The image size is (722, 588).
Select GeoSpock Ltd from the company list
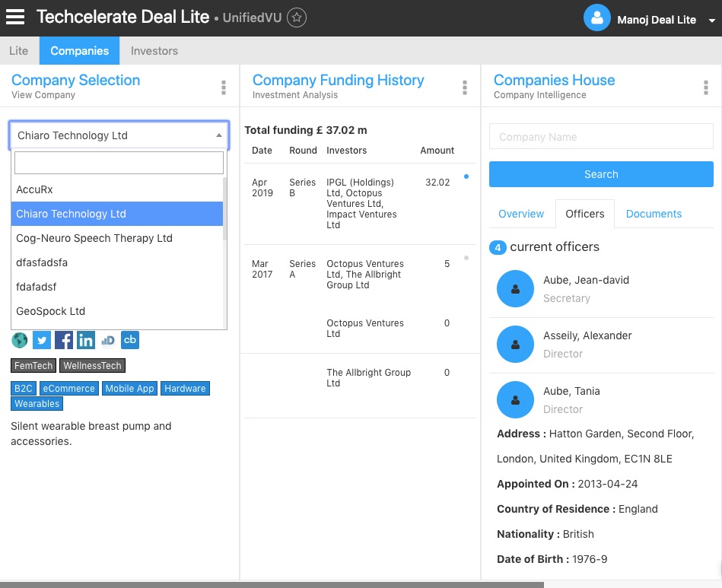pyautogui.click(x=51, y=311)
